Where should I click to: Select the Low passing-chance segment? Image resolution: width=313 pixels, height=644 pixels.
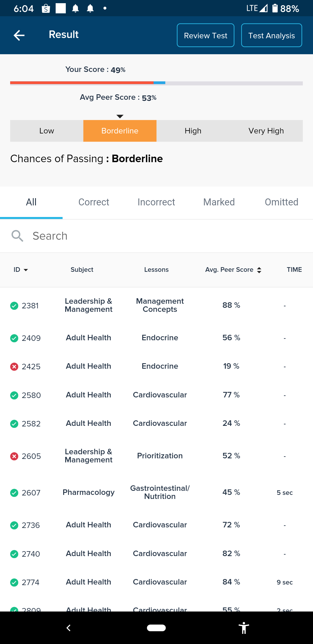tap(47, 131)
